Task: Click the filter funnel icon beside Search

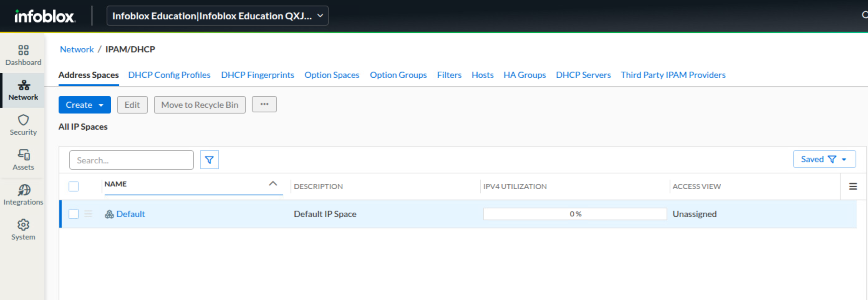Action: (209, 160)
